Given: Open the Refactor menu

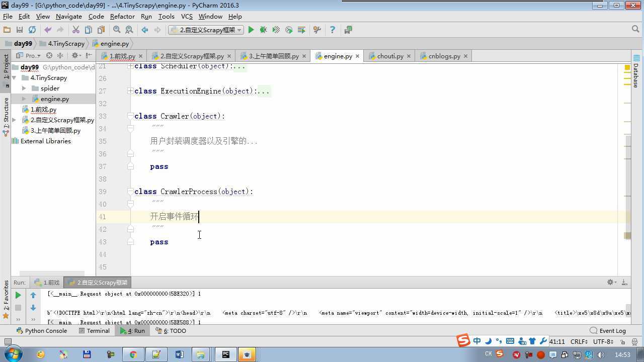Looking at the screenshot, I should 122,17.
